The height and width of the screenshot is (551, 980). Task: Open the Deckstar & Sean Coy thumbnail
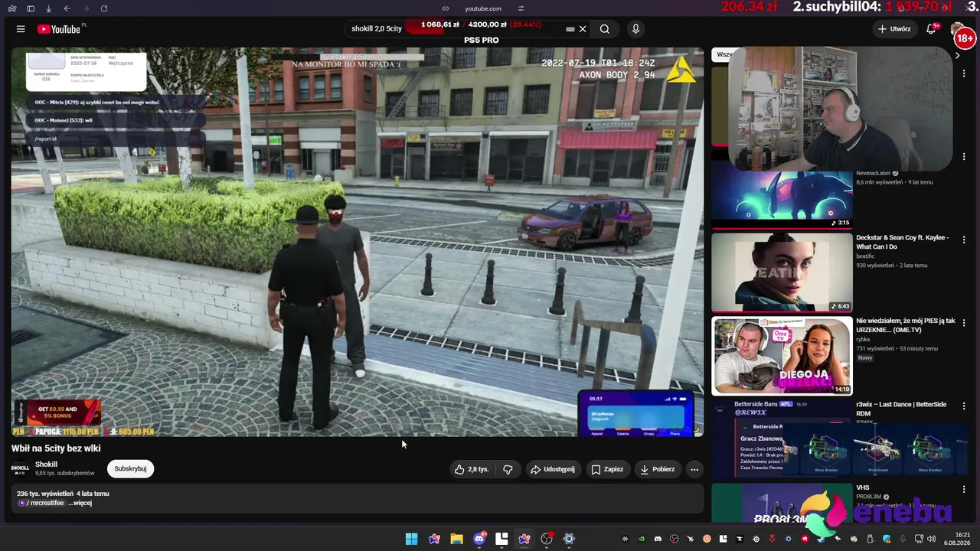click(782, 272)
